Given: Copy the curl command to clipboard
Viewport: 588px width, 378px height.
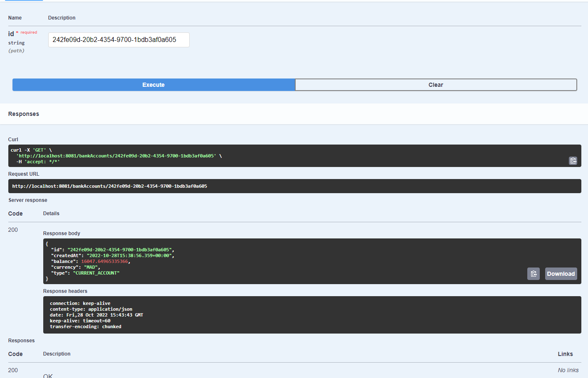Looking at the screenshot, I should pos(573,160).
